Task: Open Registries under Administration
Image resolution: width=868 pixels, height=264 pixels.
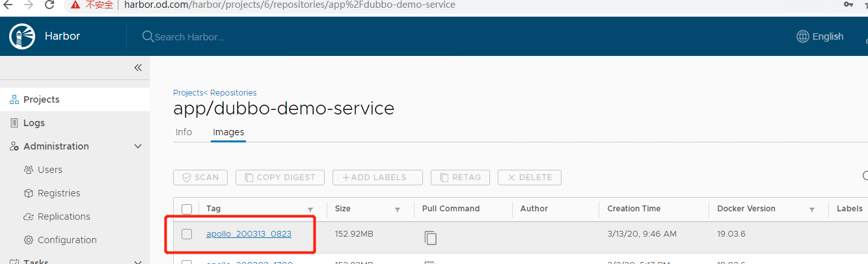Action: pos(59,193)
